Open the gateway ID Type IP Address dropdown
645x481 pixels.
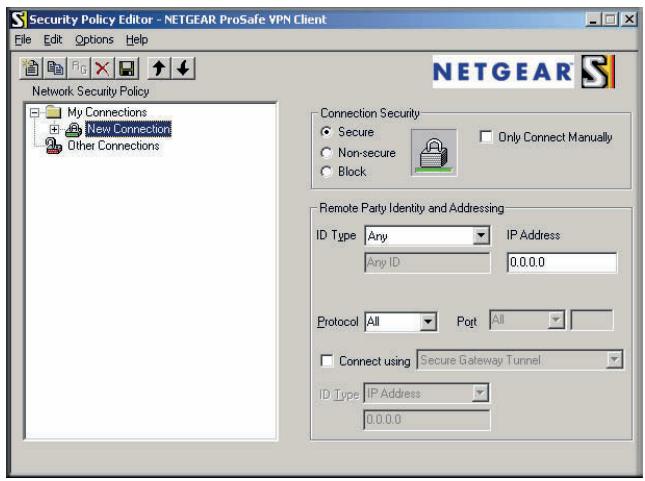click(x=480, y=393)
